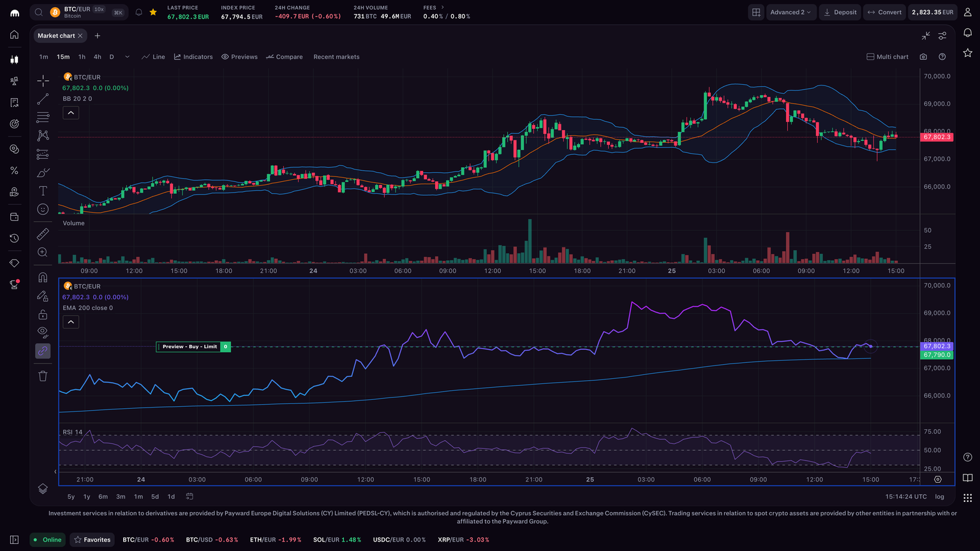
Task: Select the crosshair cursor drawing tool
Action: point(43,80)
